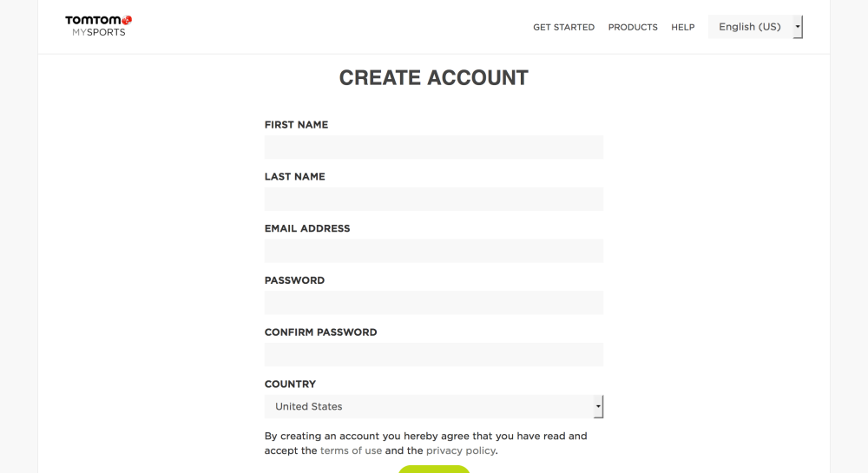The width and height of the screenshot is (868, 473).
Task: Click the LAST NAME label
Action: (x=294, y=176)
